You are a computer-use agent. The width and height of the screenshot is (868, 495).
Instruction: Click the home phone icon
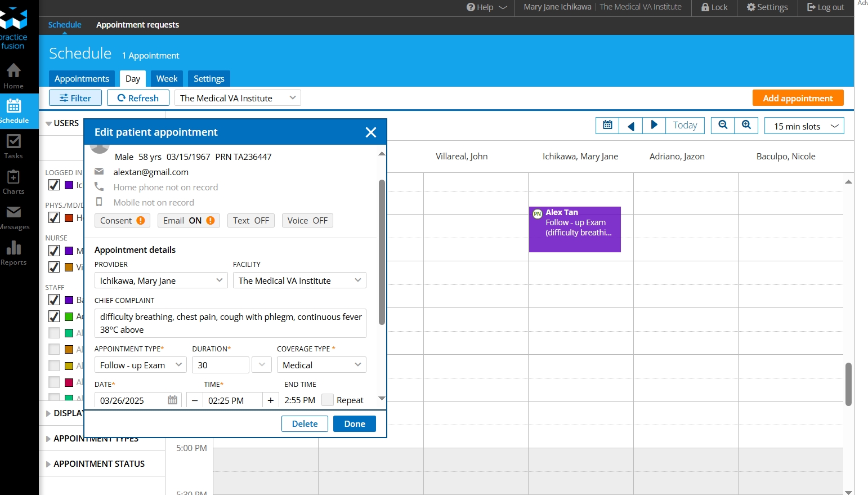click(x=99, y=186)
